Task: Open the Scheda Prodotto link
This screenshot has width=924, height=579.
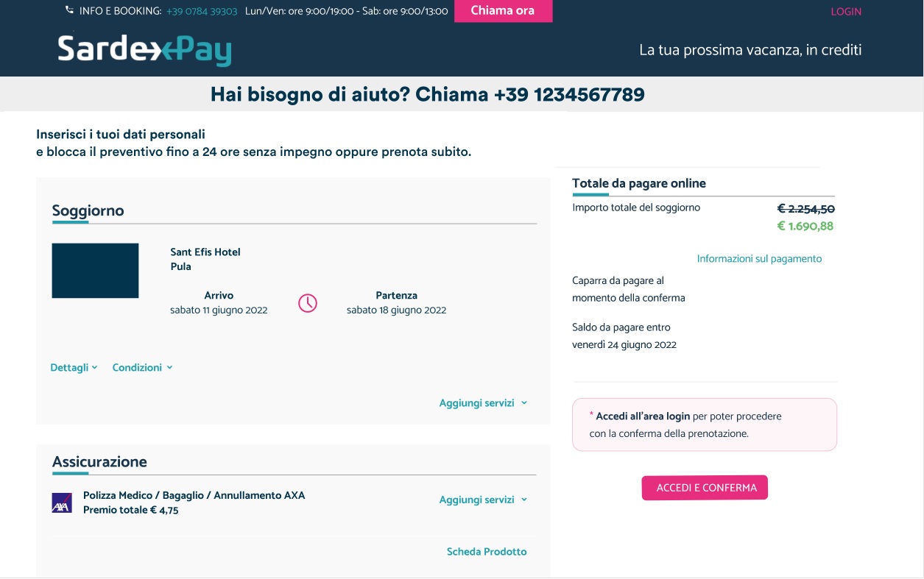Action: coord(487,551)
